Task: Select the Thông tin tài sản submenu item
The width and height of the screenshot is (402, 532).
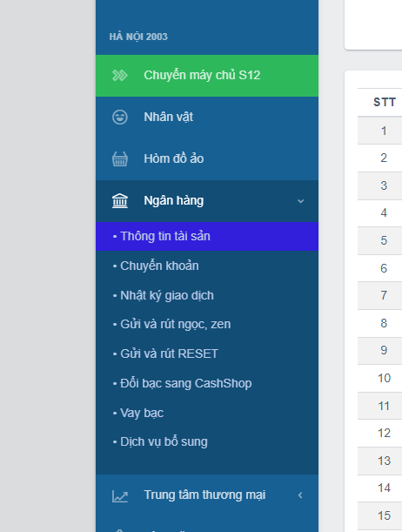Action: 207,237
